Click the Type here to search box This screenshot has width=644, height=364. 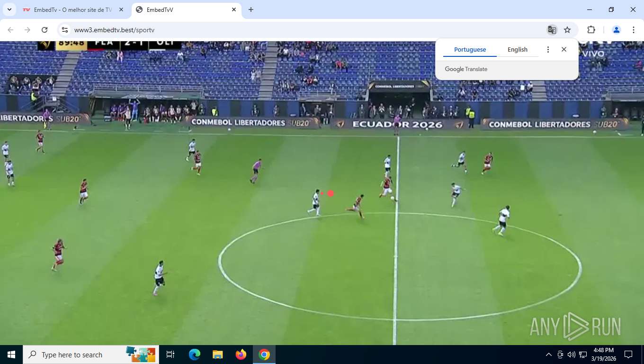coord(91,355)
